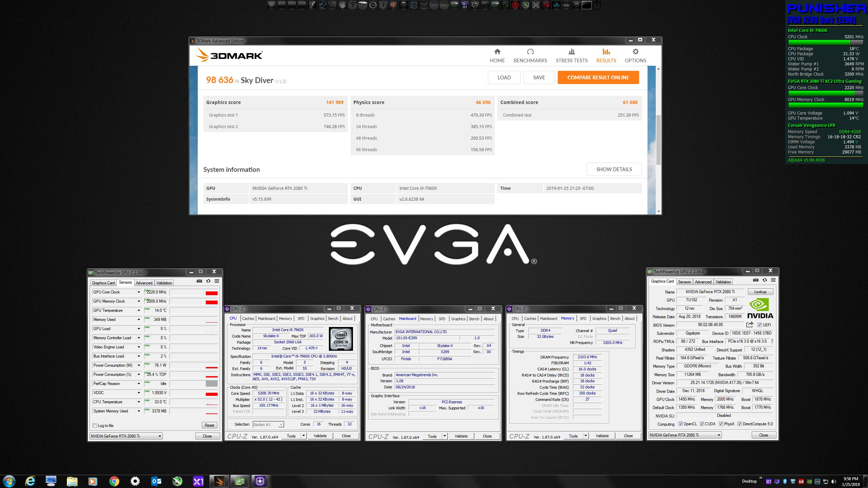Expand GPU Core Clock sensor dropdown
Image resolution: width=868 pixels, height=488 pixels.
point(138,292)
